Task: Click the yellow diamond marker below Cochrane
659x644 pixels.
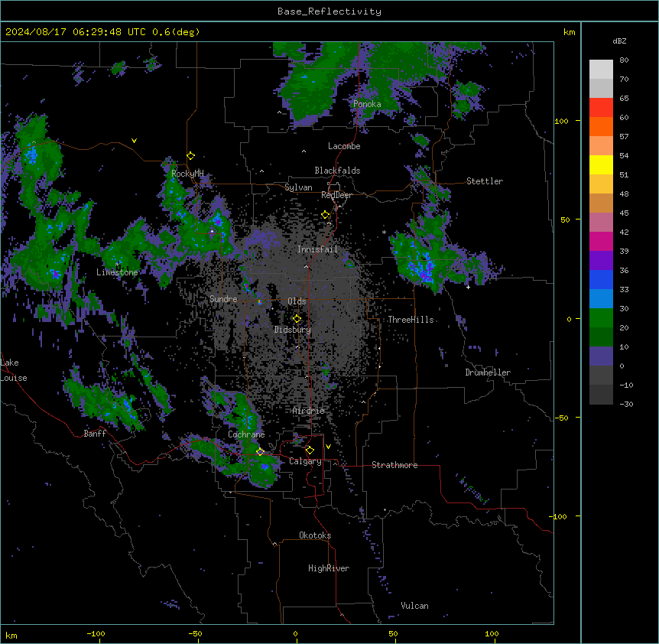Action: (x=260, y=452)
